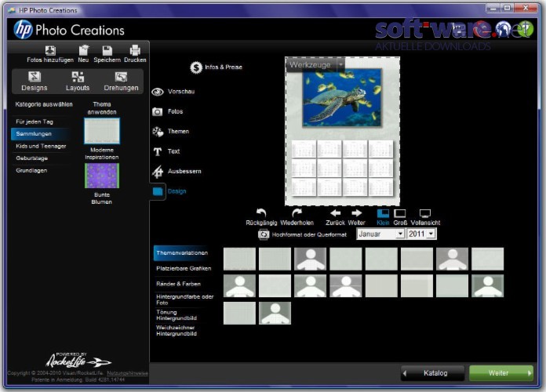Save the project via Speichern icon
Image resolution: width=546 pixels, height=392 pixels.
click(107, 50)
